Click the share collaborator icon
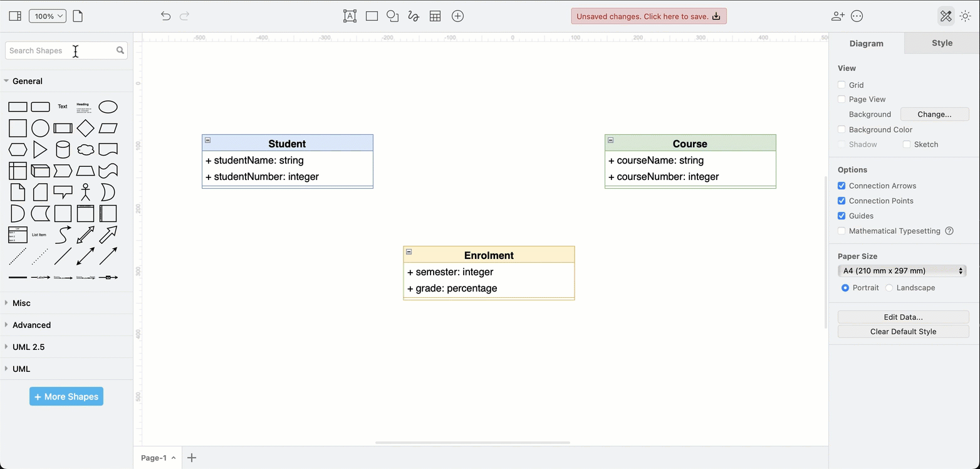The height and width of the screenshot is (469, 980). (838, 16)
